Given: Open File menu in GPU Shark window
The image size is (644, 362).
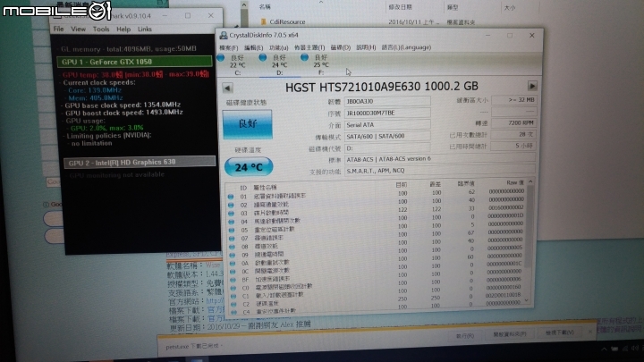Looking at the screenshot, I should point(59,29).
